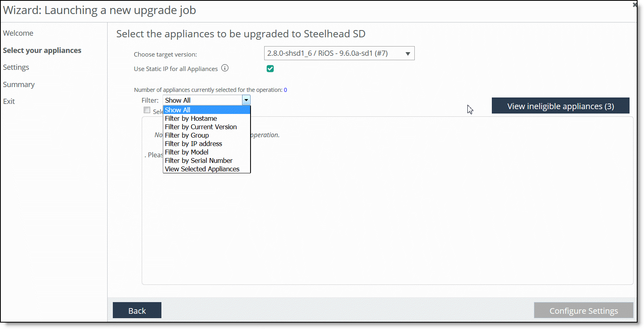Screen dimensions: 644x329
Task: Go Back to previous wizard step
Action: 137,311
